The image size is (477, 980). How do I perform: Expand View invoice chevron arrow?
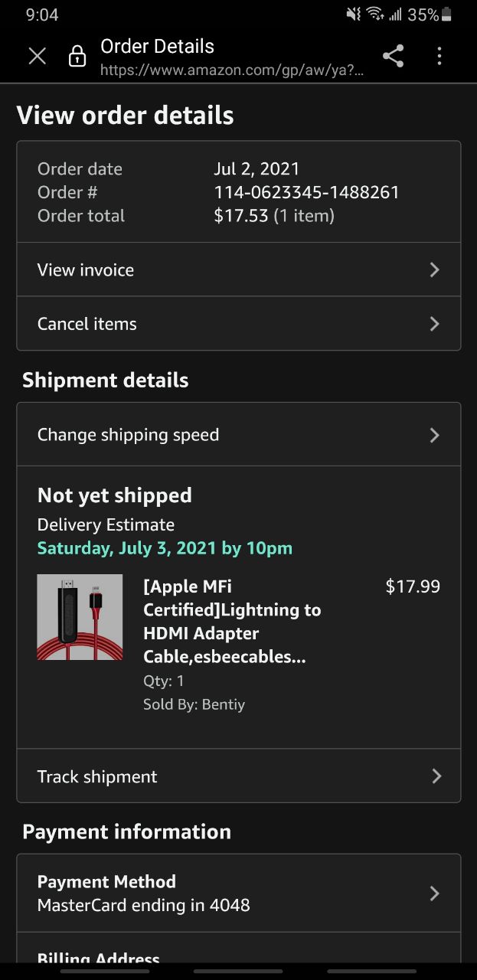(x=434, y=269)
